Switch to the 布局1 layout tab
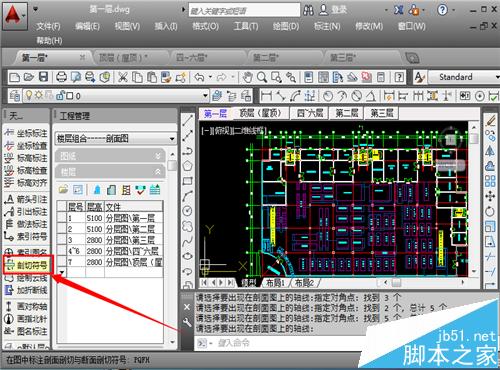The width and height of the screenshot is (500, 370). pos(275,283)
